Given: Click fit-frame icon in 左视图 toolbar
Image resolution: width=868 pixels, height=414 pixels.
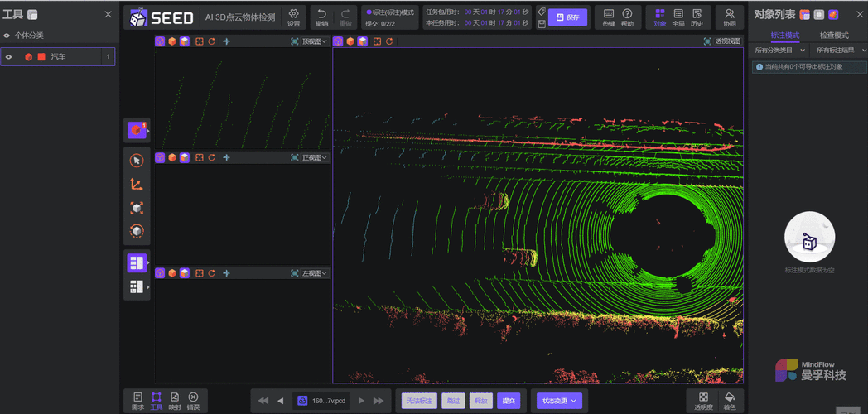Looking at the screenshot, I should (200, 273).
